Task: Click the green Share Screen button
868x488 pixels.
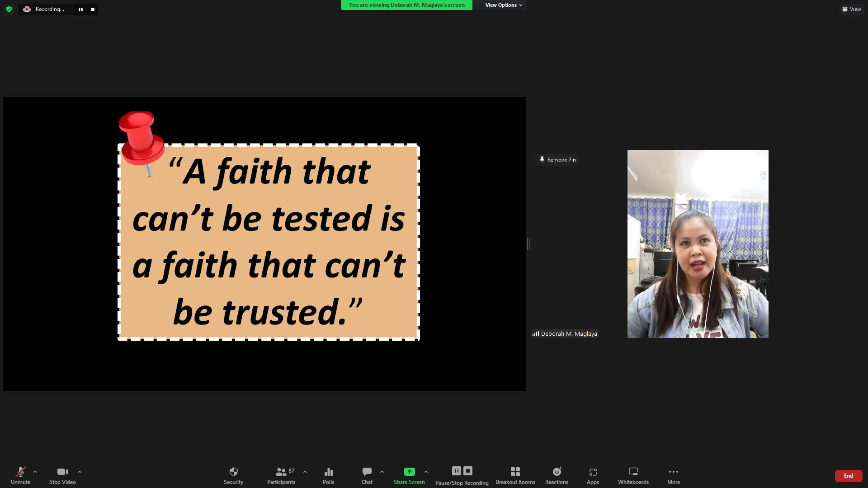Action: coord(409,475)
